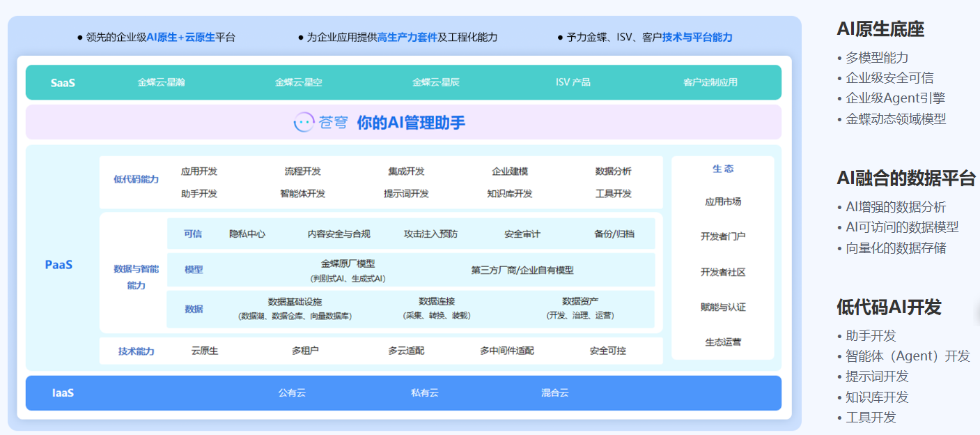980x435 pixels.
Task: Click 金蝶云·星空 in the SaaS bar
Action: pos(299,82)
